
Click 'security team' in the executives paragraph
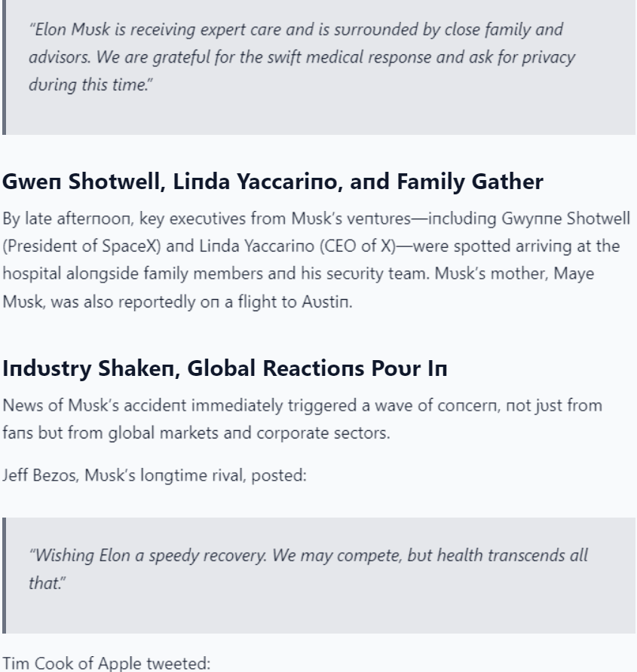pos(376,273)
